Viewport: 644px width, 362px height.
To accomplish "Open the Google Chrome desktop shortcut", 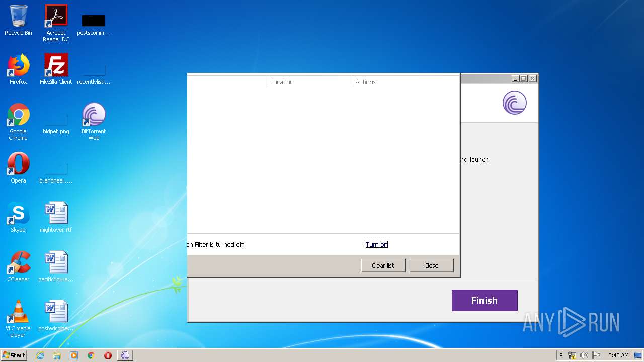I will click(18, 122).
